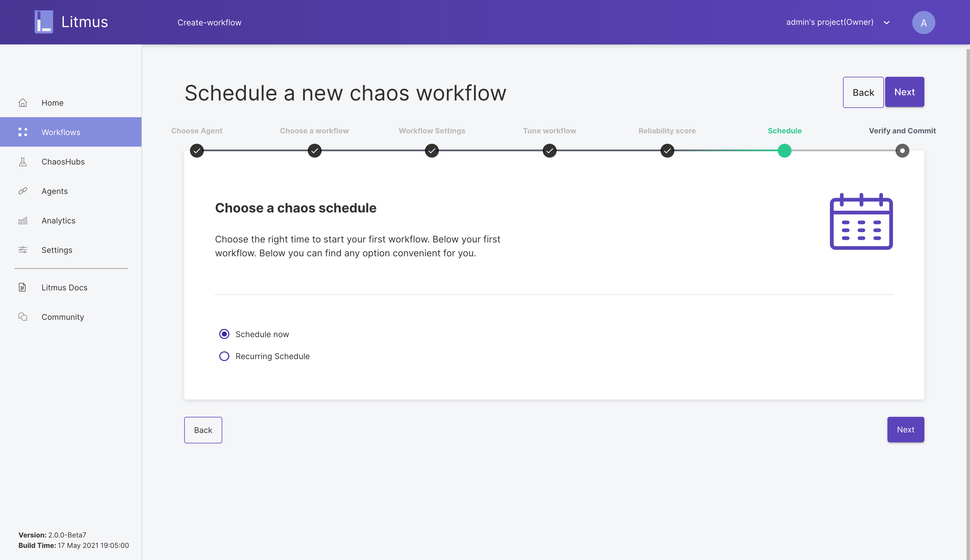
Task: Click the Litmus logo icon
Action: point(44,22)
